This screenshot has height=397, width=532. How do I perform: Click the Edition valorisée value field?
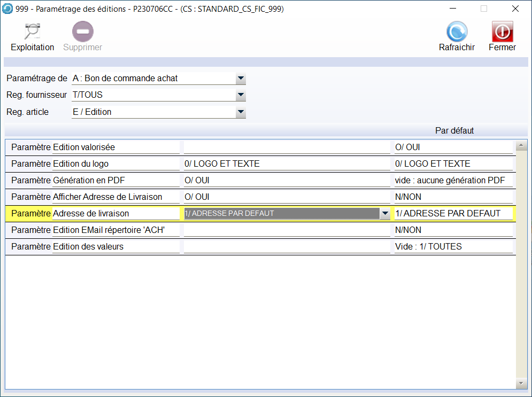(x=286, y=147)
